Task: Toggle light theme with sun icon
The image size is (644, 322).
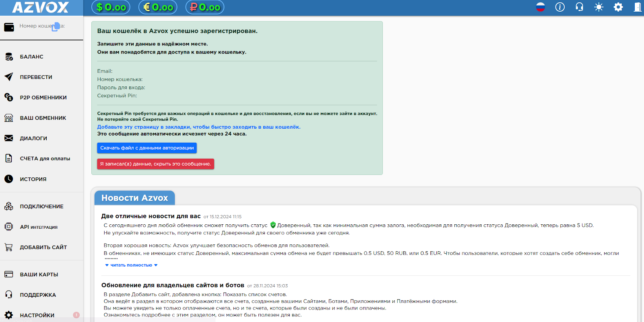Action: pos(599,7)
